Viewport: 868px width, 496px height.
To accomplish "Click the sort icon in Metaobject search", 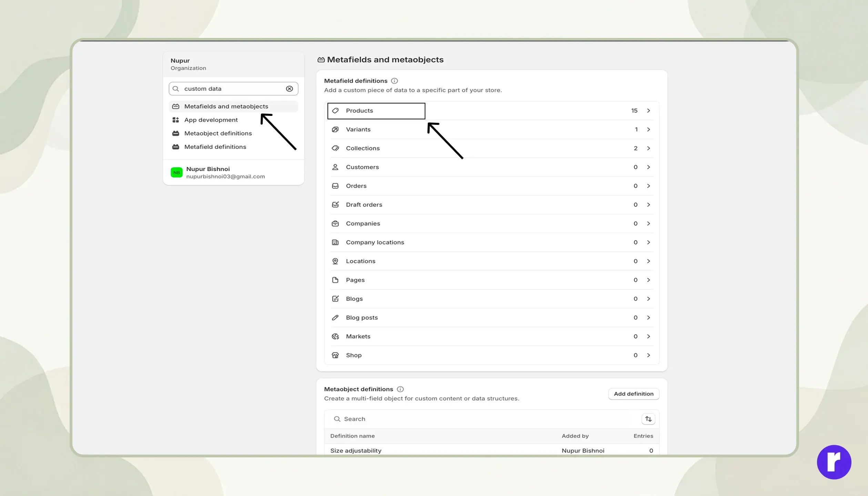I will click(x=648, y=419).
